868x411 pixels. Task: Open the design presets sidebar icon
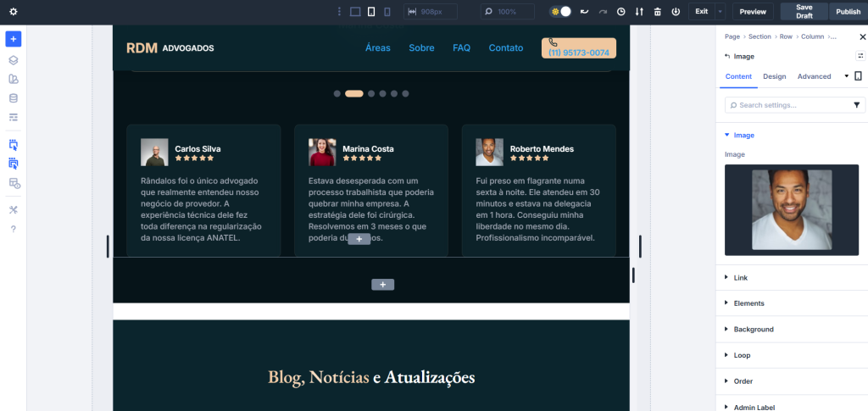(14, 79)
